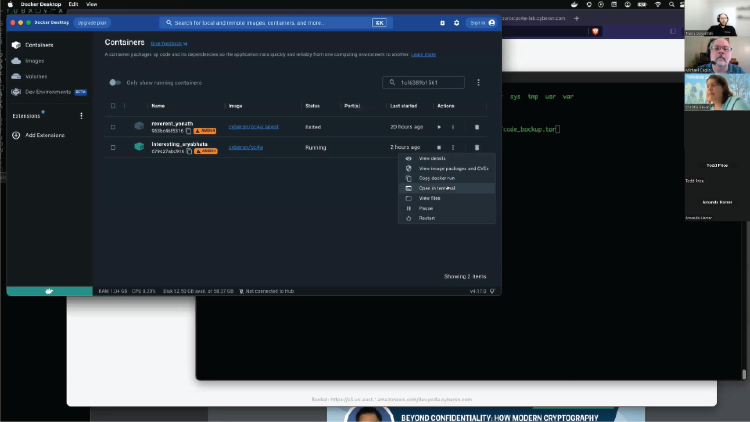Sort by the Last started column header
The height and width of the screenshot is (422, 750).
(403, 106)
